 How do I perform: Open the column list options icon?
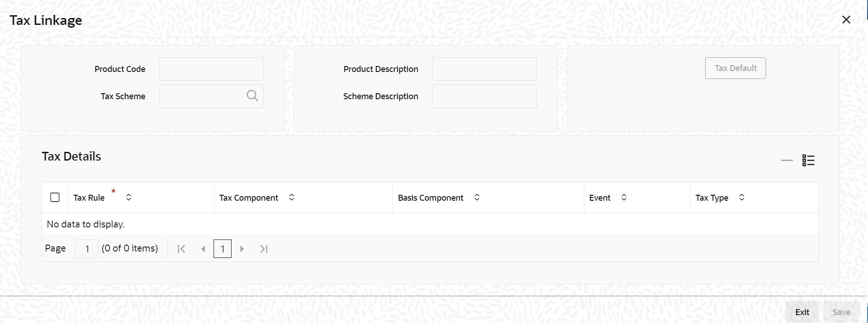pos(809,160)
